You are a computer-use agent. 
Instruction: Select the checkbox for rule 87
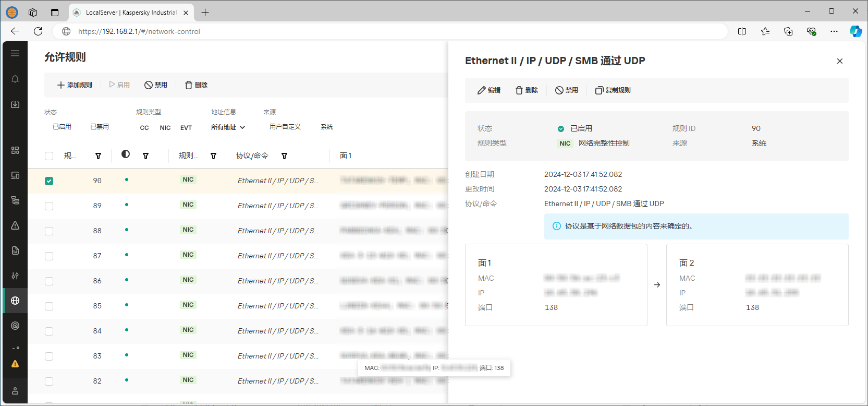click(x=49, y=256)
